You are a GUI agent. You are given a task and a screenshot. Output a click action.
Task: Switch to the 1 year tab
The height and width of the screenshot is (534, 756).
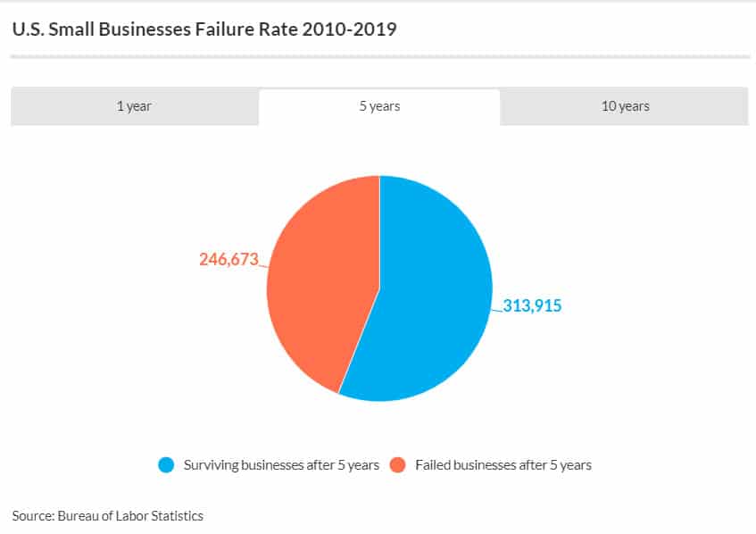pyautogui.click(x=135, y=106)
